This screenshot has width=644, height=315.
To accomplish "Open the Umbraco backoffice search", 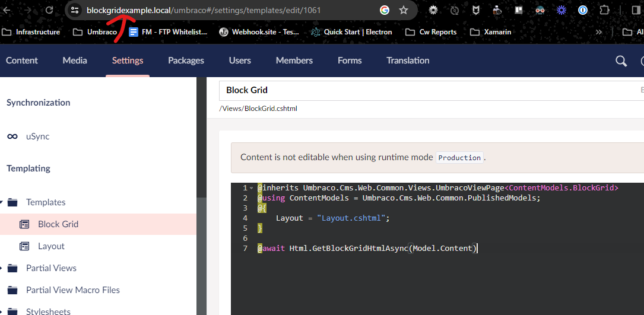I will (621, 61).
